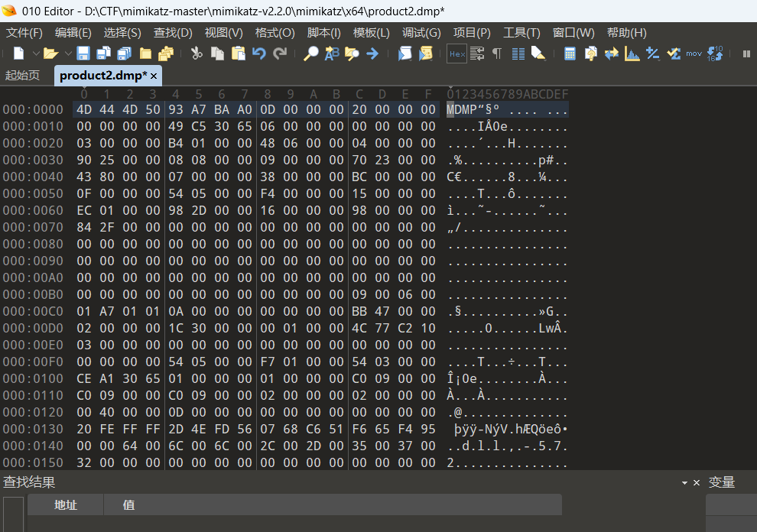
Task: Click the Paste clipboard icon
Action: pyautogui.click(x=239, y=54)
